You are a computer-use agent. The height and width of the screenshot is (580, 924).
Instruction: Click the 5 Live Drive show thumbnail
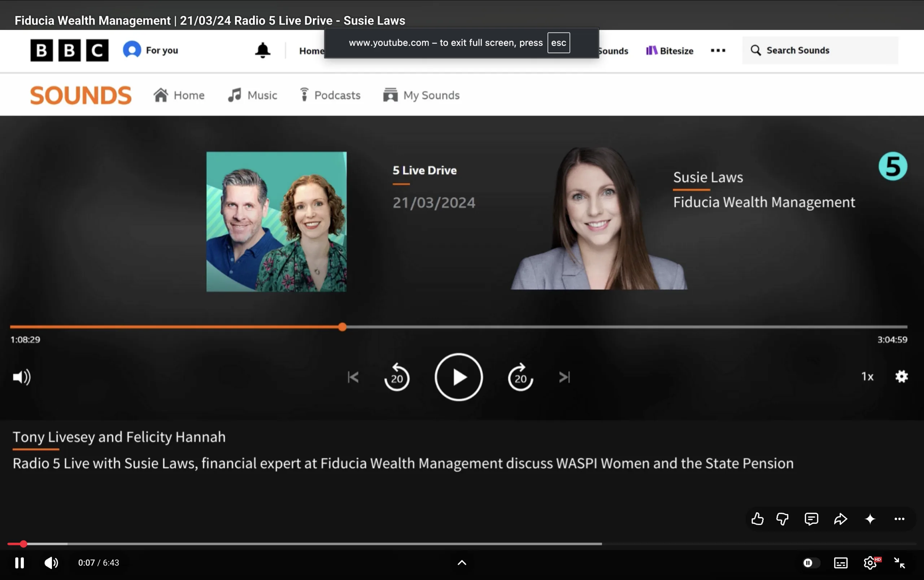pos(276,222)
